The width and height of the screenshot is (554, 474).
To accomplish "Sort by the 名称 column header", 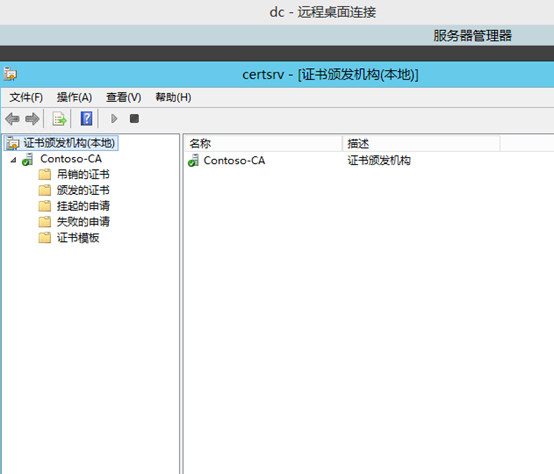I will [263, 144].
